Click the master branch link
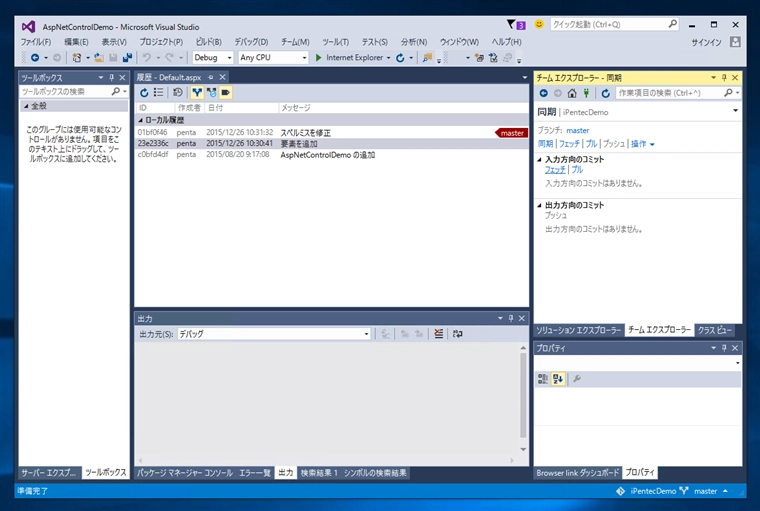The width and height of the screenshot is (760, 511). [x=578, y=130]
